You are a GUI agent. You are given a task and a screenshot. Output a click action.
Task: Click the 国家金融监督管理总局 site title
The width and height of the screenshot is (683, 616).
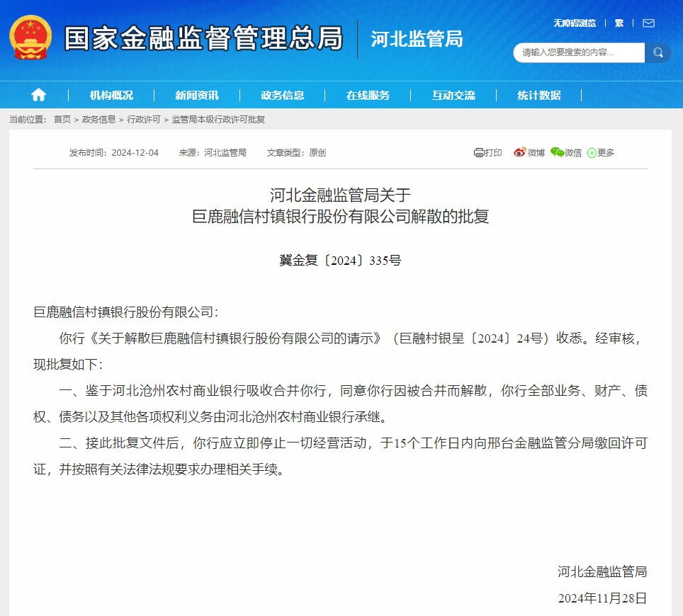coord(204,38)
